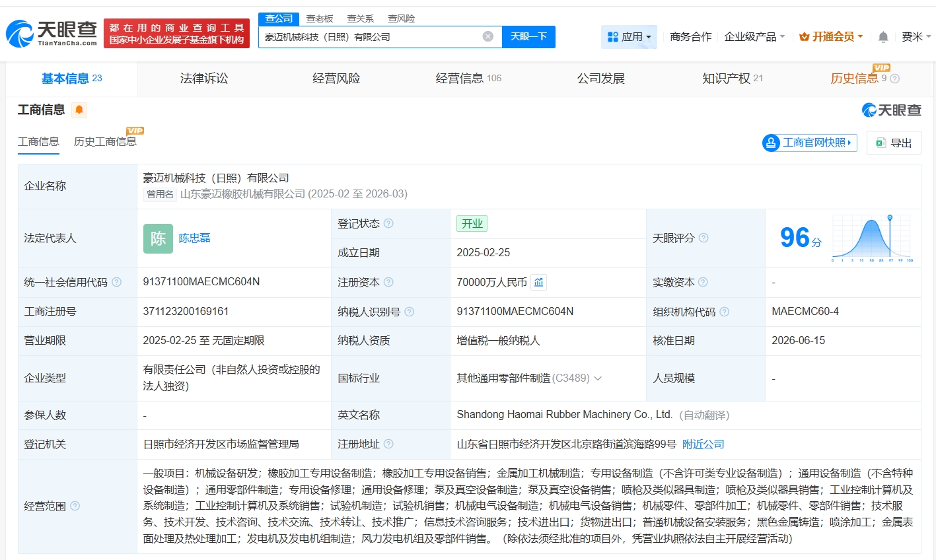This screenshot has width=936, height=560.
Task: Go to the 法律诉讼 tab
Action: coord(204,79)
